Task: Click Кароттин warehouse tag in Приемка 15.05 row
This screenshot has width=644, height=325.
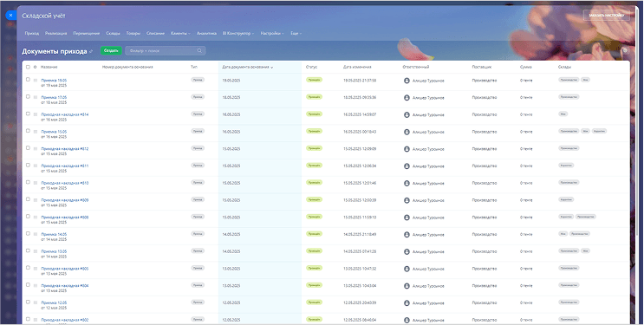Action: coord(599,131)
